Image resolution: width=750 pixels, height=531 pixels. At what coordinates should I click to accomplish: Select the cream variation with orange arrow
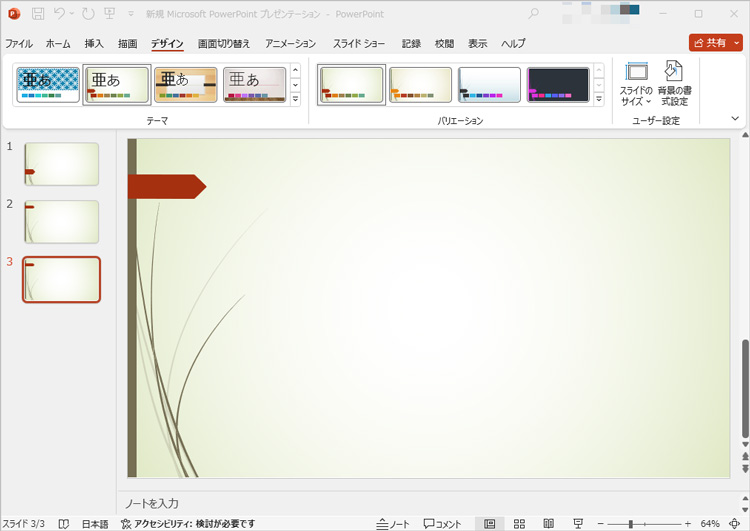pos(420,85)
